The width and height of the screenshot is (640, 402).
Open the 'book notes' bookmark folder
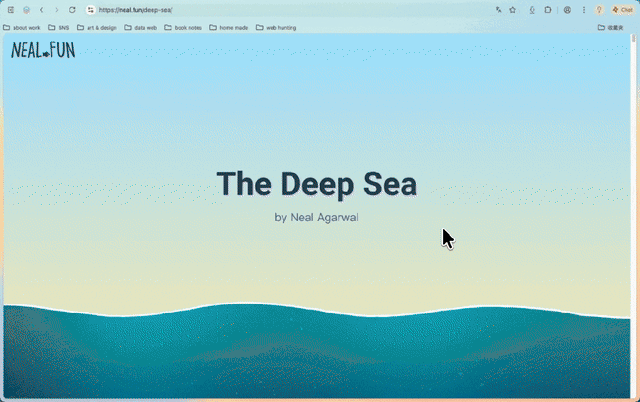point(183,28)
